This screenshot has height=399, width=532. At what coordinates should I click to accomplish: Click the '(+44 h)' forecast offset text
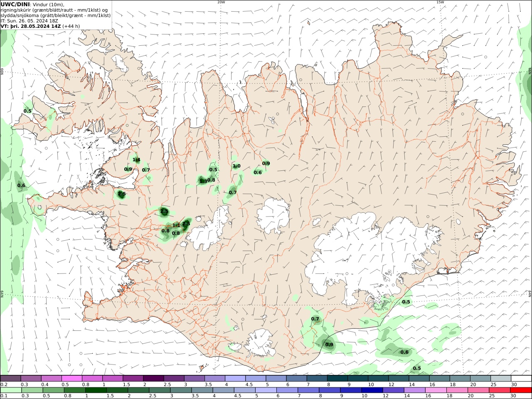[71, 26]
